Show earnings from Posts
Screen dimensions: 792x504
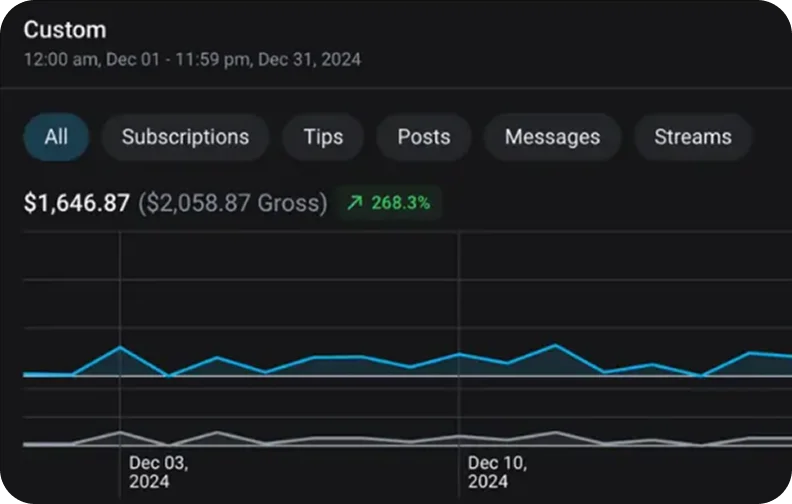424,137
